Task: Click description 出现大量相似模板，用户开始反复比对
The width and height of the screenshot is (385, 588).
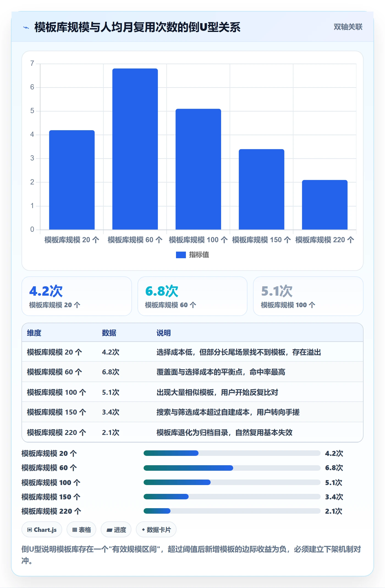Action: [x=217, y=392]
